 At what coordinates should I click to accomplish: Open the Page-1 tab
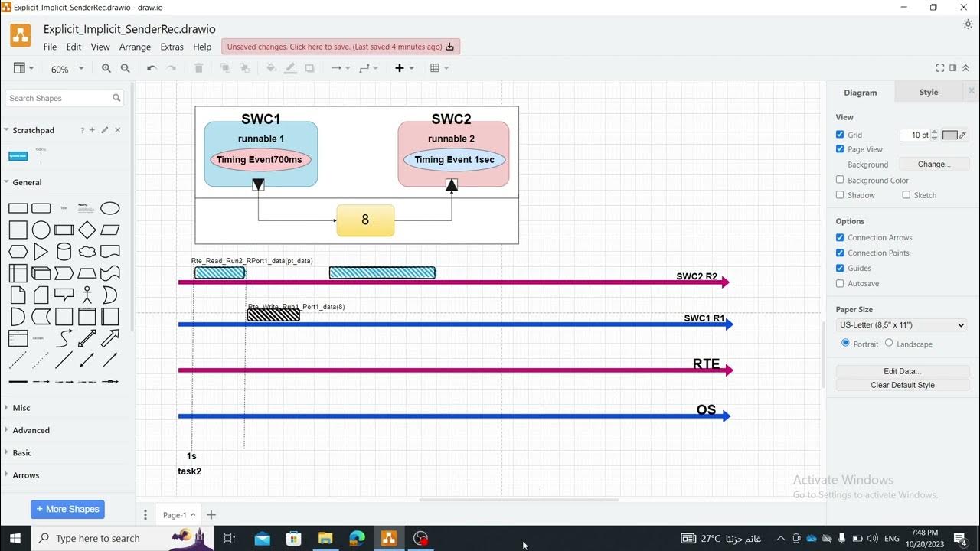[x=178, y=515]
